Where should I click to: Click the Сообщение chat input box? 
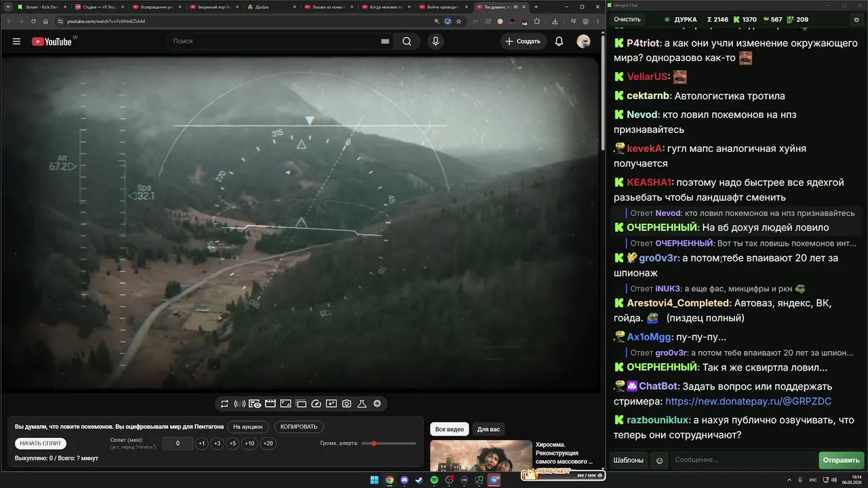(x=743, y=460)
